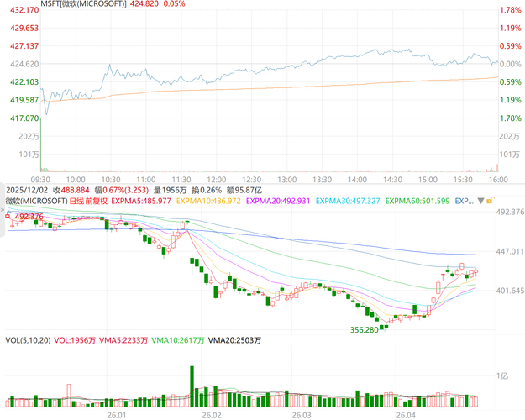Click the MSFT[微软(MICROSOFT)] title
Screen dimensions: 525x420
(x=83, y=3)
